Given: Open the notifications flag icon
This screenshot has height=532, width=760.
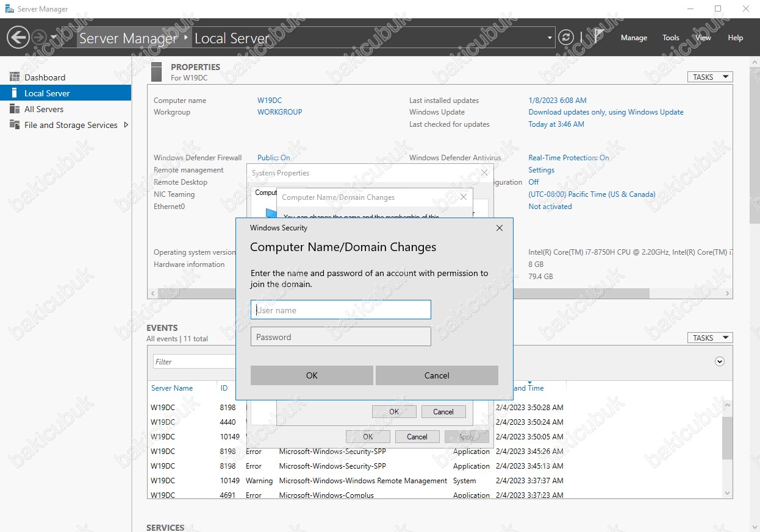Looking at the screenshot, I should click(599, 37).
